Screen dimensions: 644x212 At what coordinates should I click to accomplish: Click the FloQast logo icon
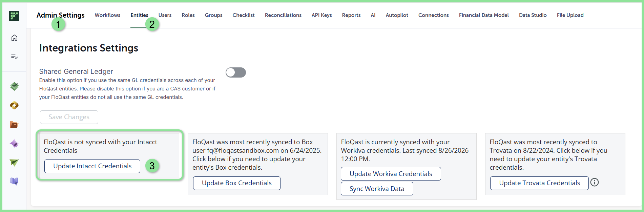[14, 16]
